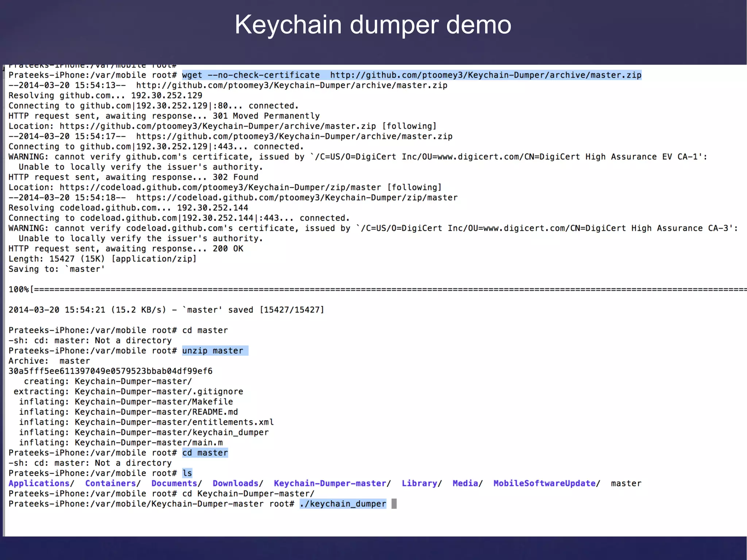This screenshot has width=747, height=560.
Task: Click the '301 Moved Permanently' response line
Action: click(164, 116)
